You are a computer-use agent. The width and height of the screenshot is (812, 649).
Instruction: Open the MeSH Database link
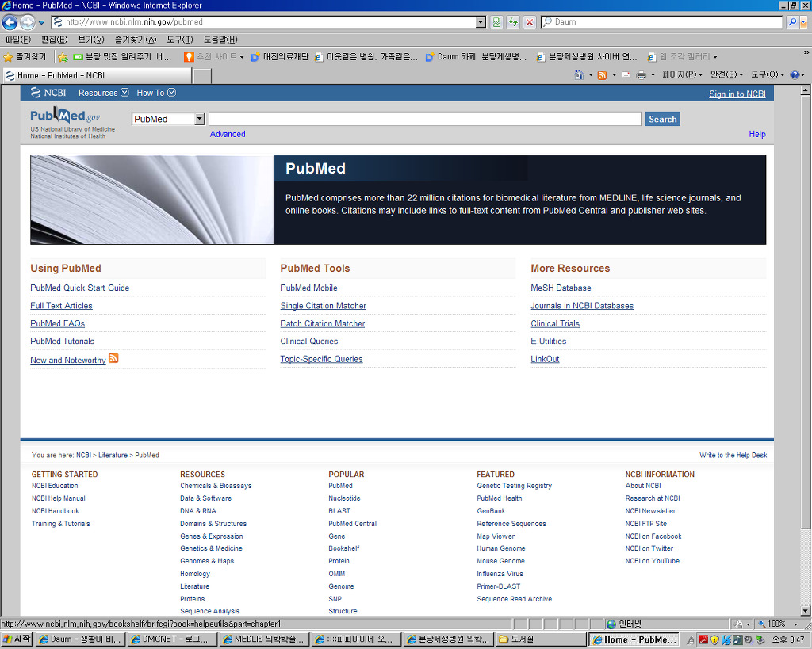pyautogui.click(x=561, y=288)
